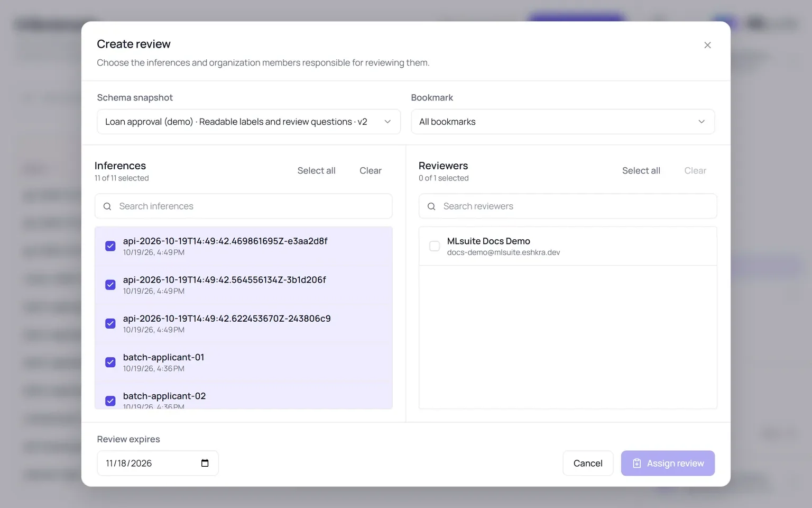Click the '11 of 11 selected' text
This screenshot has width=812, height=508.
tap(122, 178)
